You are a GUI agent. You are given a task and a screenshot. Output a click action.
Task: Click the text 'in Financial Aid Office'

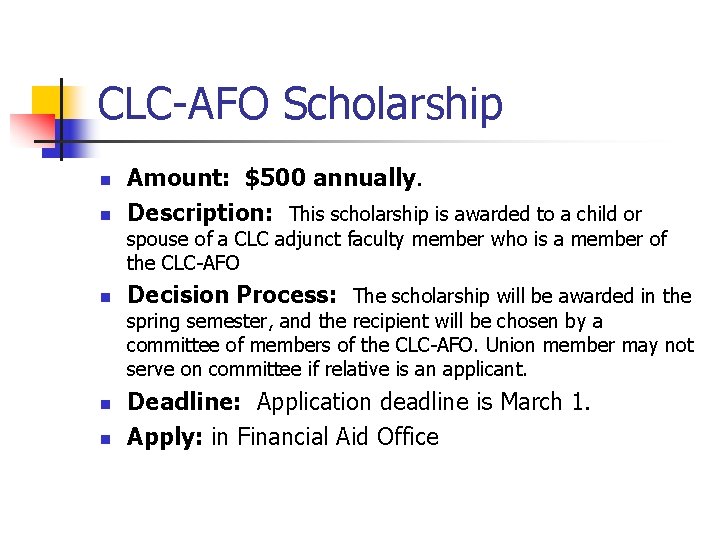[324, 437]
